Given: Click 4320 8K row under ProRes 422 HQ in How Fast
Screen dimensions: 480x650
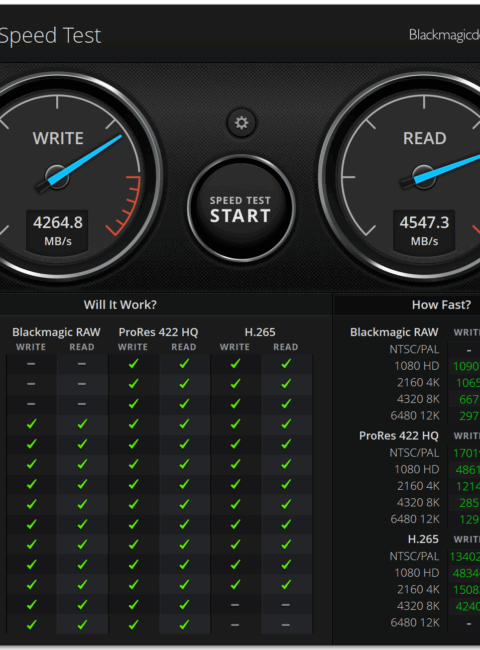Looking at the screenshot, I should (x=418, y=502).
